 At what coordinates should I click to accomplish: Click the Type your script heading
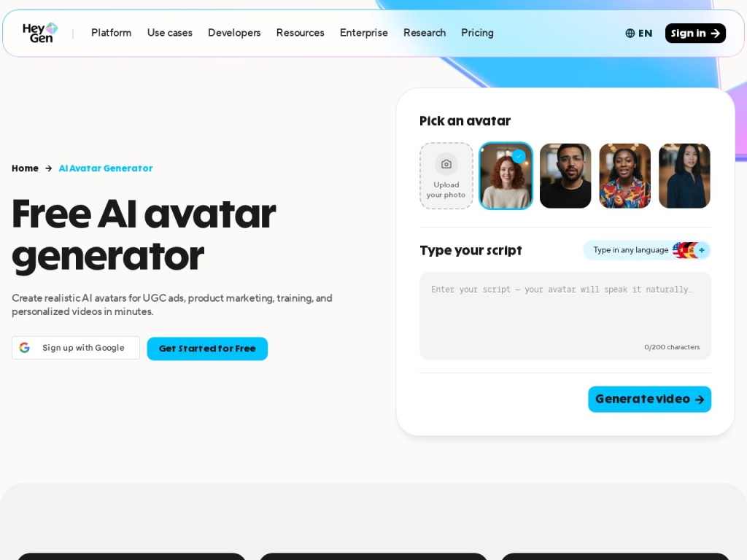[x=471, y=251]
